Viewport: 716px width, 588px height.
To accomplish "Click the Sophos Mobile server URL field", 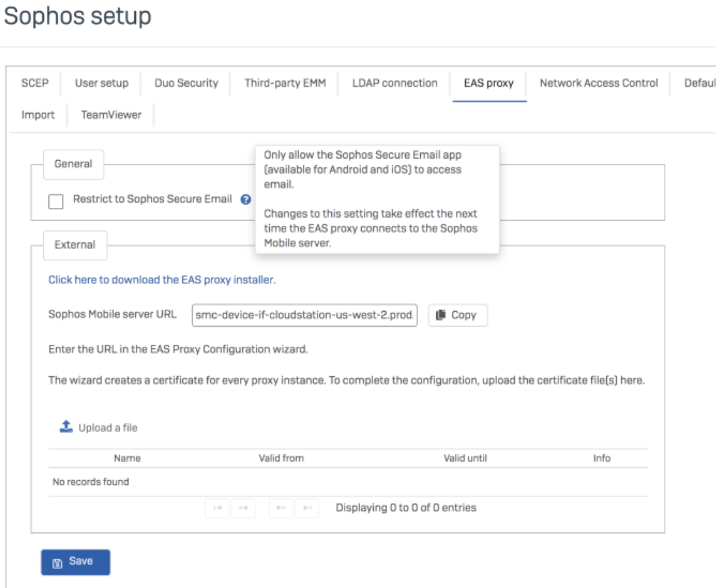I will pyautogui.click(x=304, y=315).
